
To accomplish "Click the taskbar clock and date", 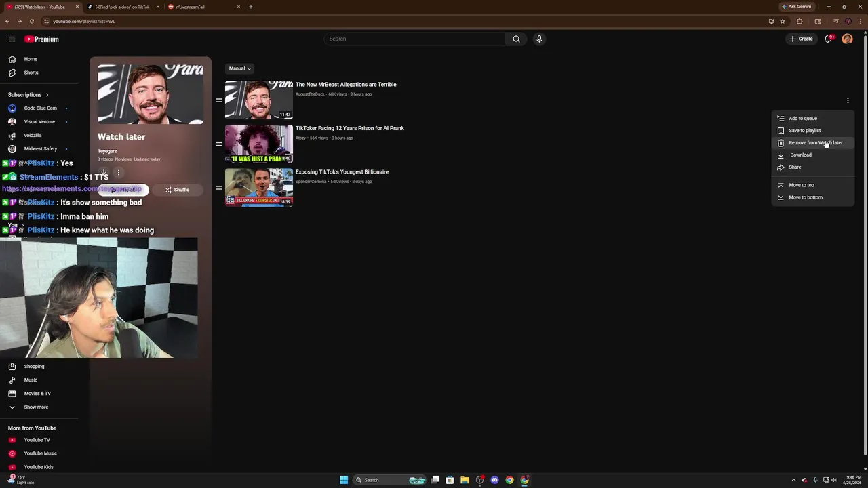I will [852, 480].
